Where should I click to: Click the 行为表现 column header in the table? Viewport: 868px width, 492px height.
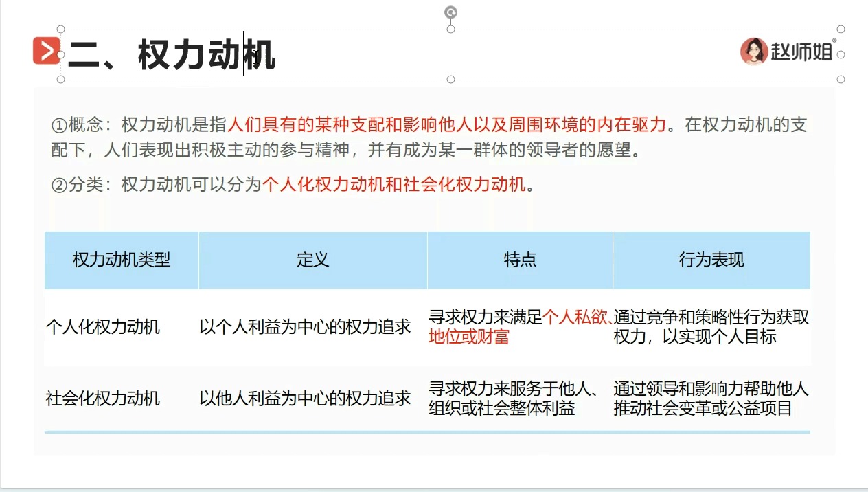point(711,260)
